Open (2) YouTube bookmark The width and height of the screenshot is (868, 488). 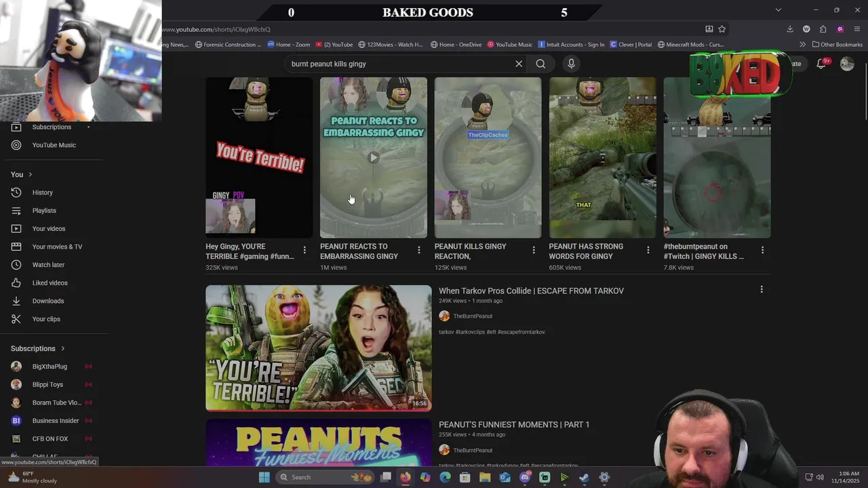(x=334, y=45)
